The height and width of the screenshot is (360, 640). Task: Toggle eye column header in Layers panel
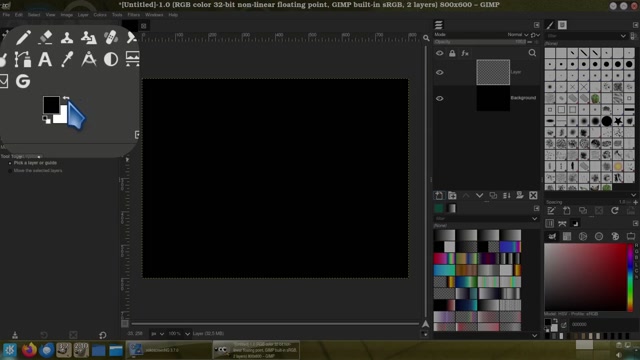[x=440, y=53]
